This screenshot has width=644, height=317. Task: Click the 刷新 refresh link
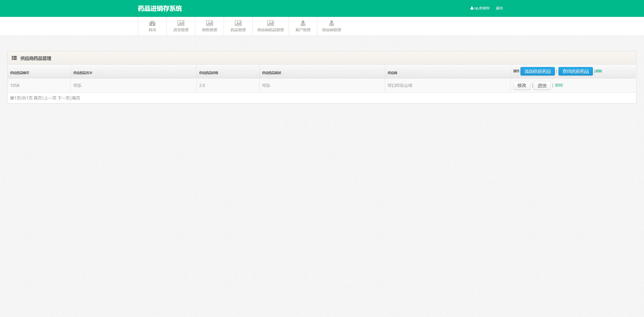[599, 71]
